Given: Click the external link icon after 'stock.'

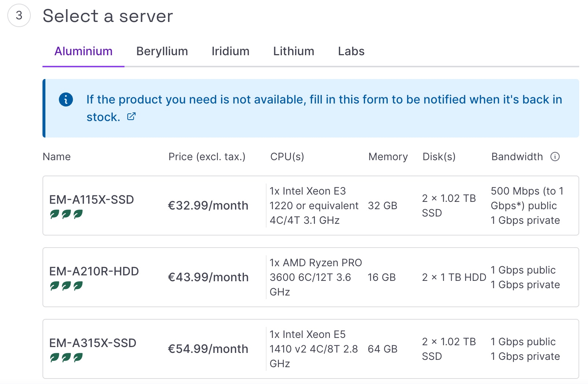Looking at the screenshot, I should coord(131,116).
